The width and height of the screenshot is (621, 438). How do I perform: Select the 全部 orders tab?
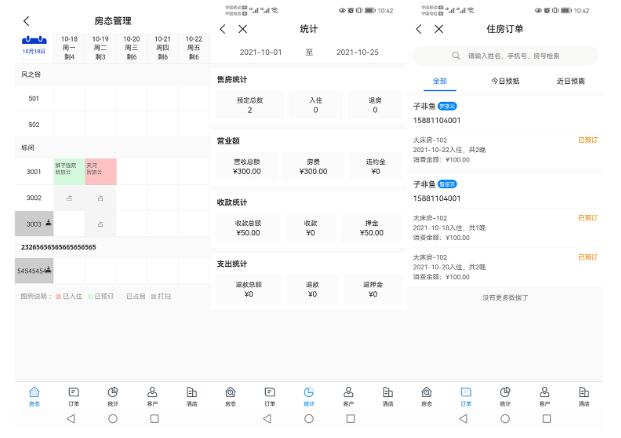440,81
